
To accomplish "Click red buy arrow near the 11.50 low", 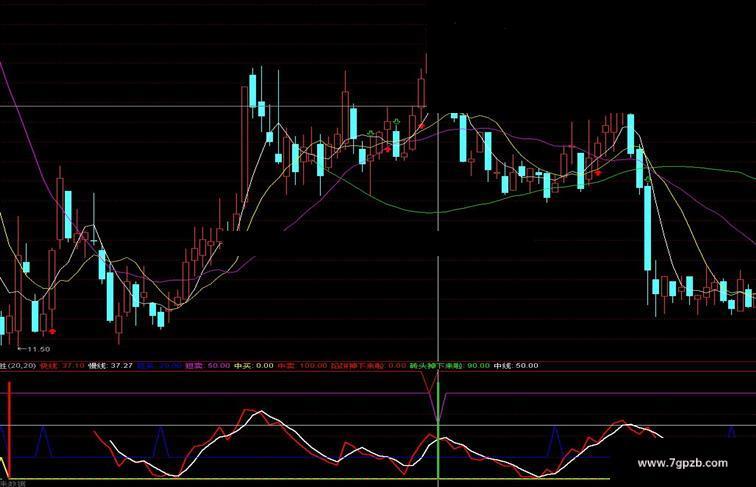I will coord(53,331).
